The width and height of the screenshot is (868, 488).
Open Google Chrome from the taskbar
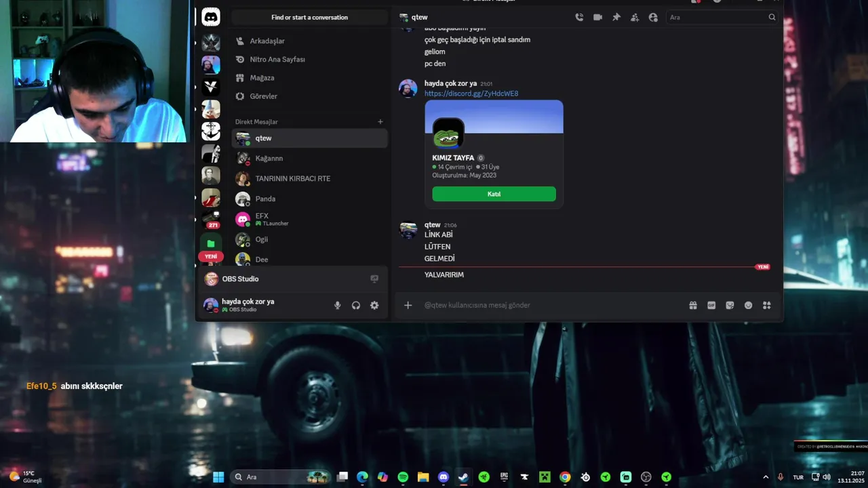tap(565, 477)
